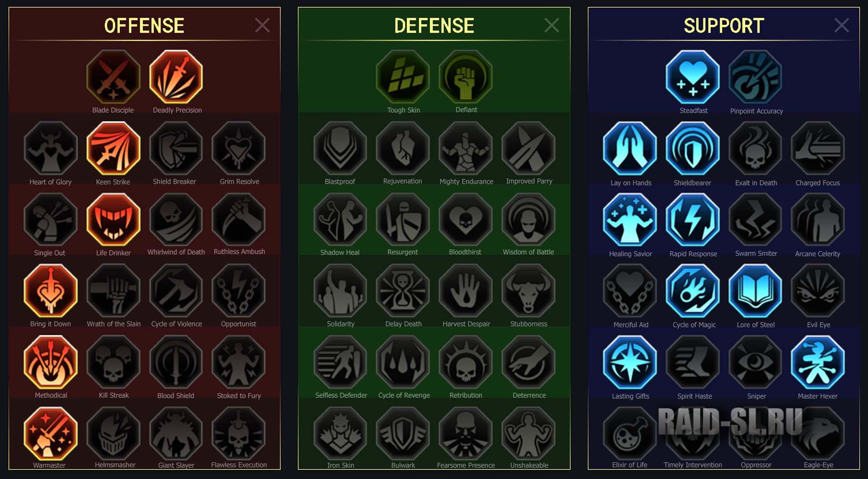This screenshot has height=479, width=868.
Task: Select the Rapid Response lightning icon
Action: [x=693, y=220]
